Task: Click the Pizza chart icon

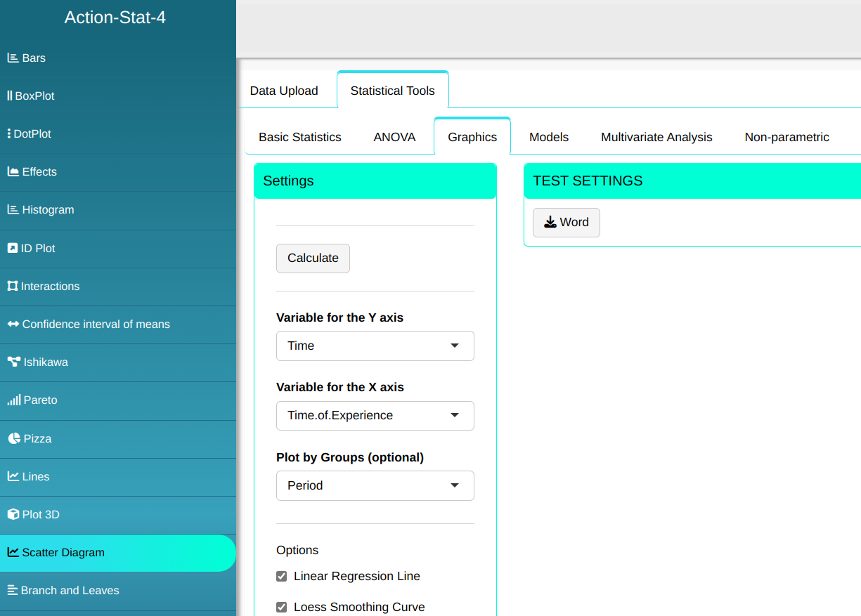Action: tap(13, 439)
